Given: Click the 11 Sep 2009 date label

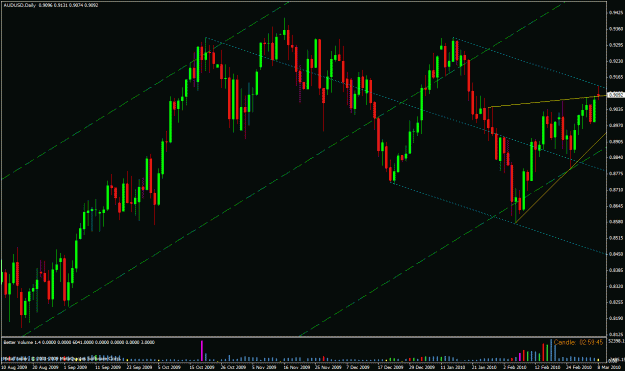Looking at the screenshot, I should click(108, 367).
